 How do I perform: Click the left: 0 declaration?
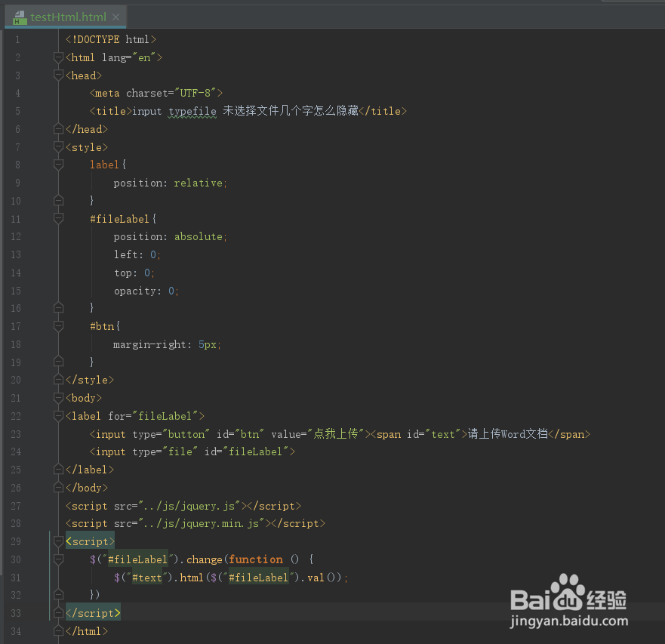click(137, 254)
